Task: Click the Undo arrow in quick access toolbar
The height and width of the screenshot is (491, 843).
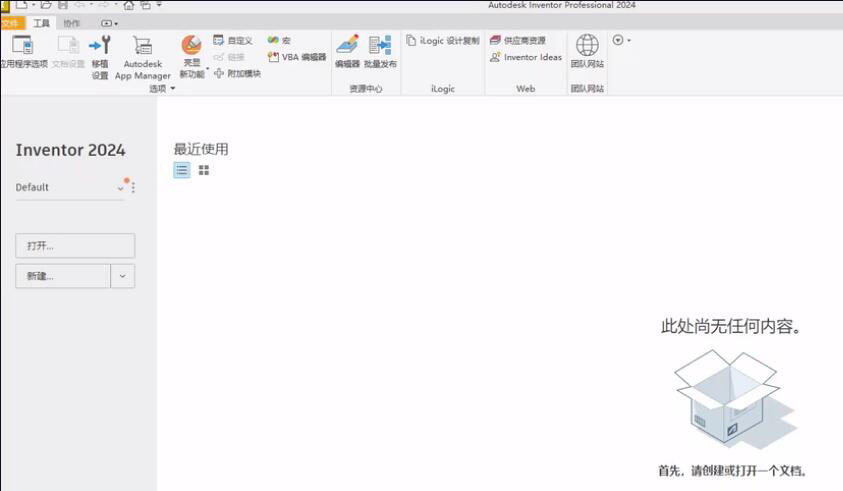Action: pos(80,5)
